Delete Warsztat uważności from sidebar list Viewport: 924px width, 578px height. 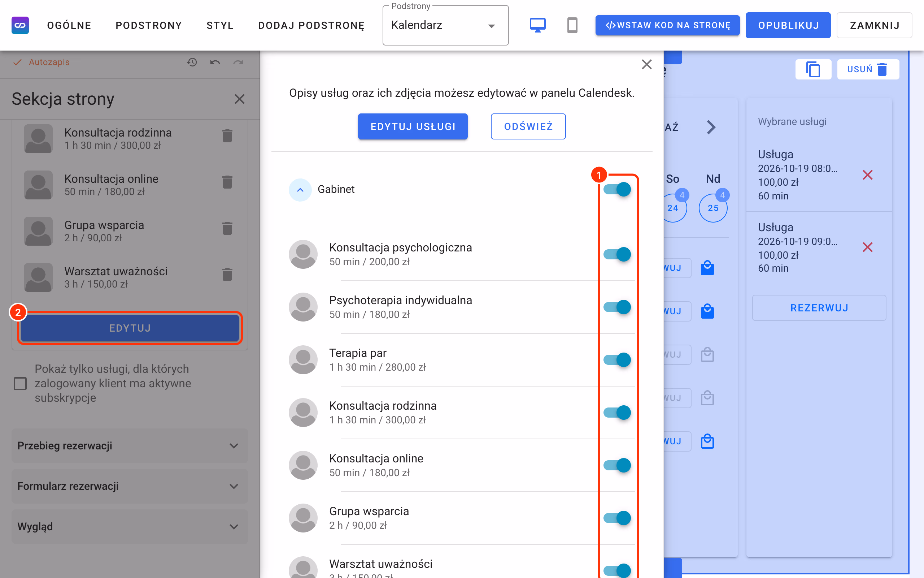227,275
